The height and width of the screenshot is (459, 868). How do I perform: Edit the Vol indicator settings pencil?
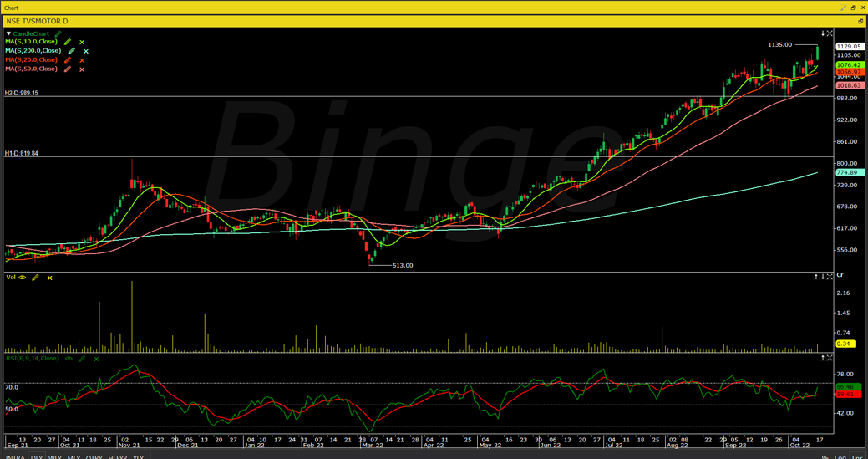click(x=35, y=278)
